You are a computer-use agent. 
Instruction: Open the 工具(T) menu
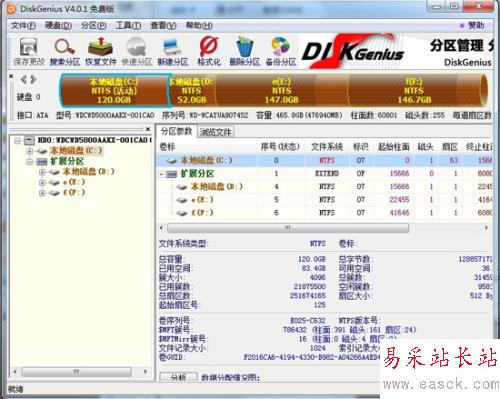pos(128,26)
